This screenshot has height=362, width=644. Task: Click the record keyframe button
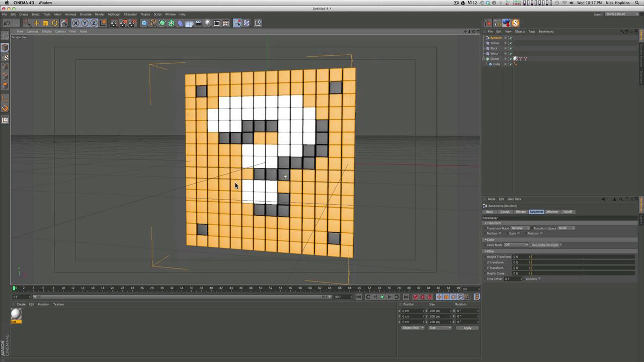tap(415, 297)
